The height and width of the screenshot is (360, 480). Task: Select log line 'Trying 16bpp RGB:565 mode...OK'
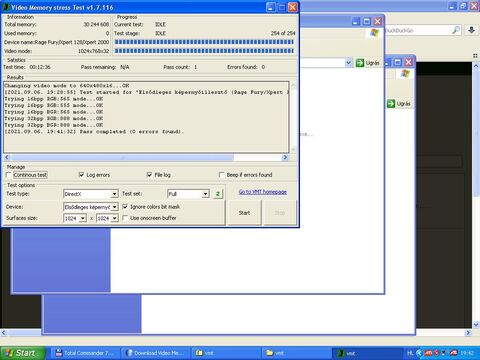[54, 99]
